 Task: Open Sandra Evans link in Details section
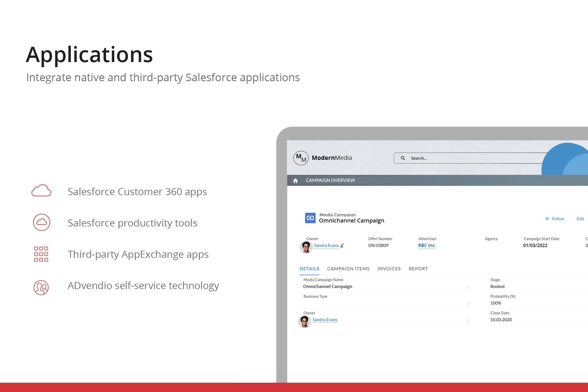(x=325, y=320)
